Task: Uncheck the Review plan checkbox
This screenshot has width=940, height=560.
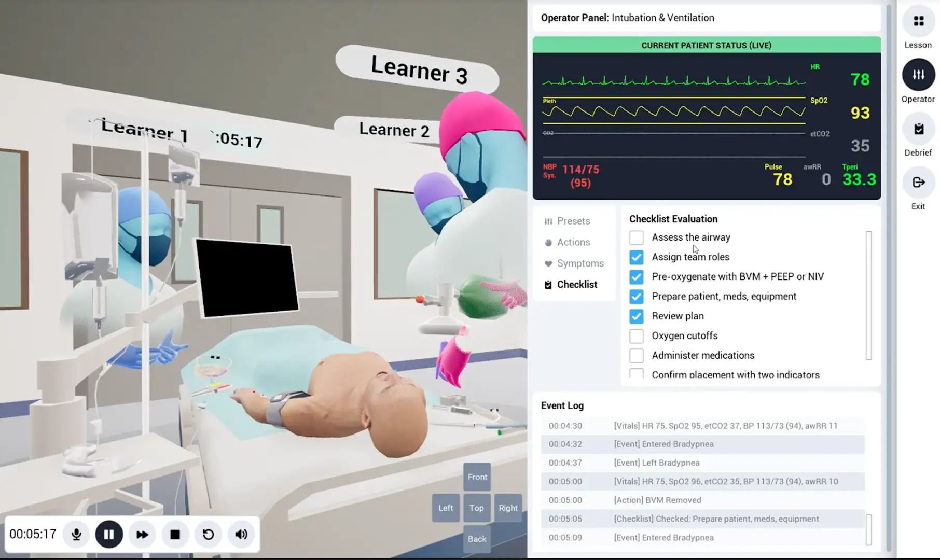Action: (x=637, y=316)
